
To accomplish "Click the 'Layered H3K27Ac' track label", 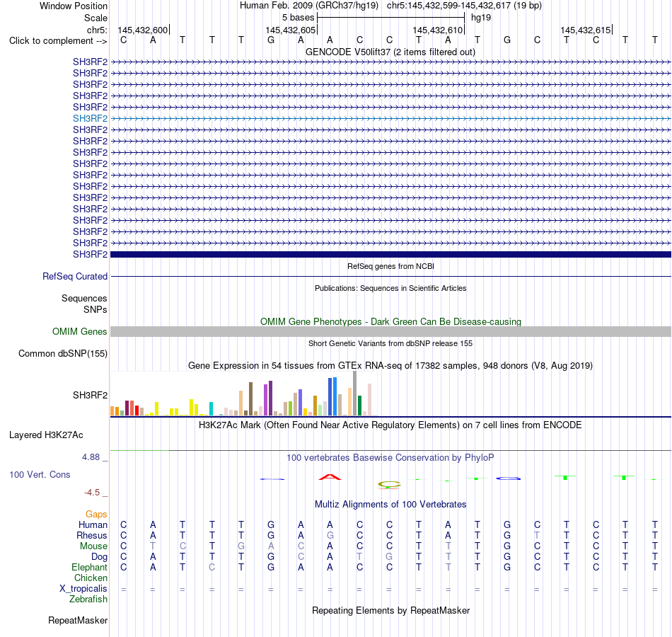I will (x=46, y=435).
